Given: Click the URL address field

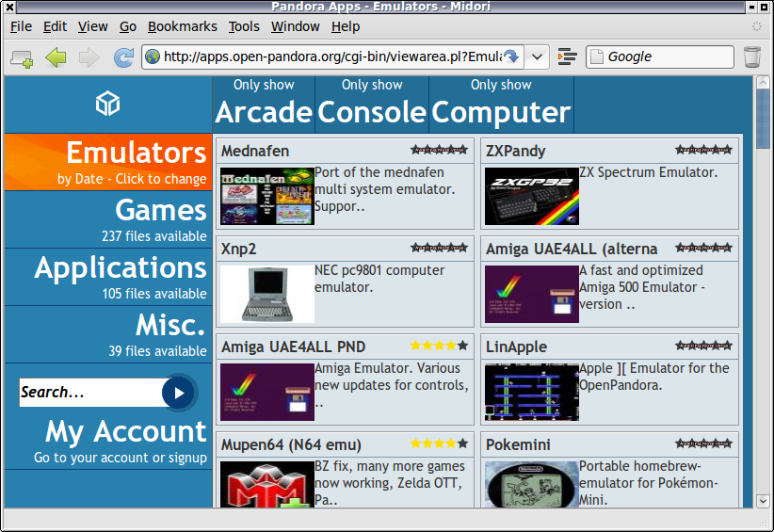Looking at the screenshot, I should coord(333,56).
